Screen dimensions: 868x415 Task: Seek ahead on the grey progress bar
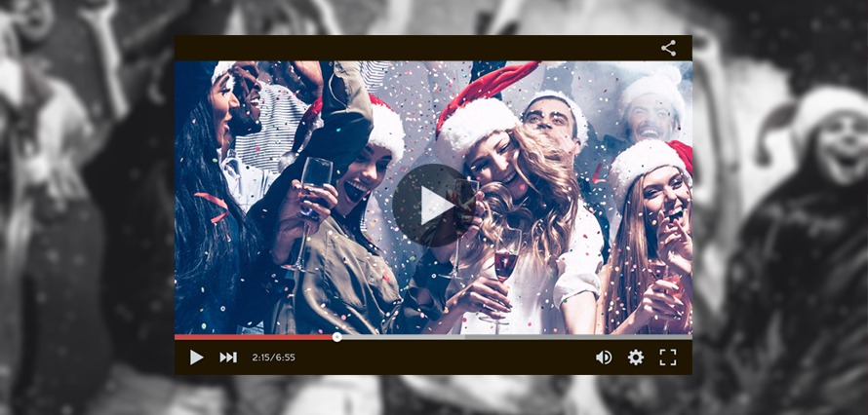pyautogui.click(x=517, y=337)
